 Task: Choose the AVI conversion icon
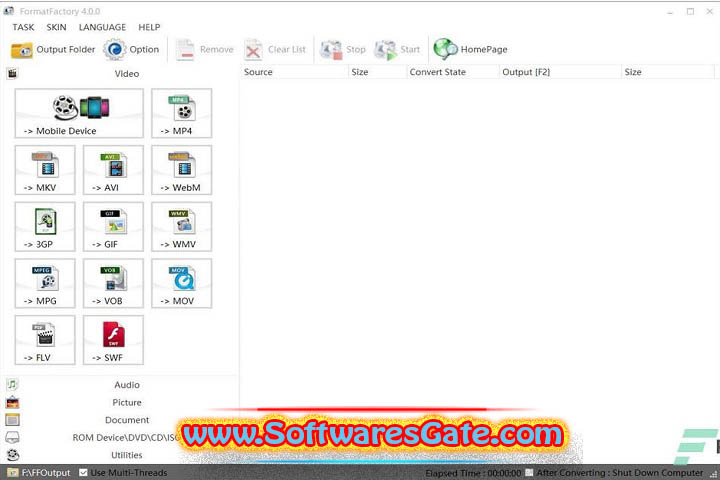point(113,170)
